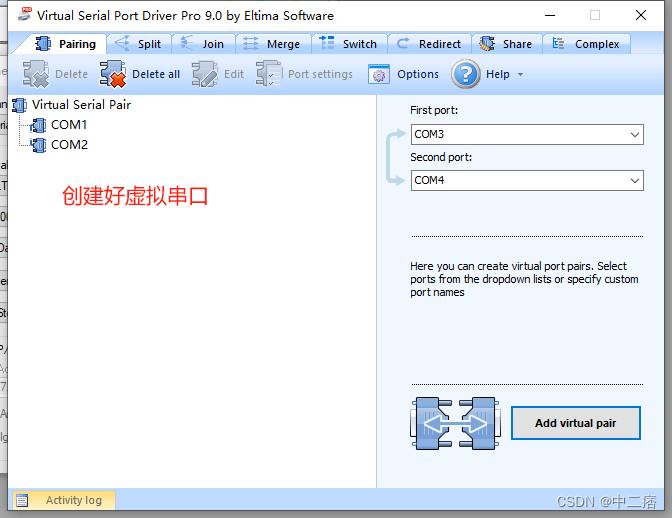This screenshot has height=518, width=672.
Task: Click the Port settings text label
Action: tap(320, 75)
